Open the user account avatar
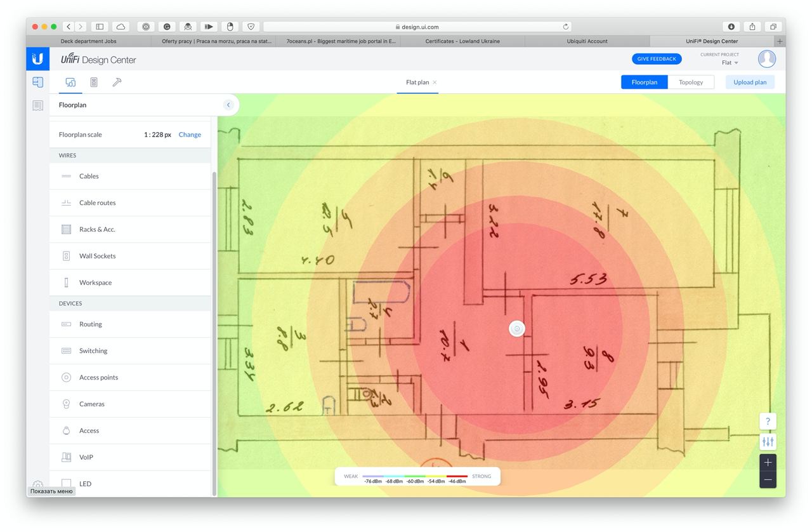812x532 pixels. [x=767, y=59]
